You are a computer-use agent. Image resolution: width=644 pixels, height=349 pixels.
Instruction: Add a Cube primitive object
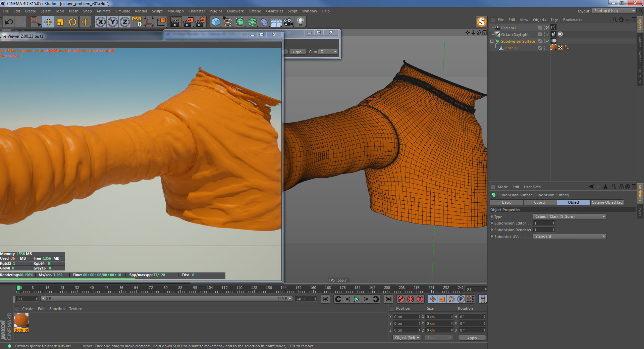click(x=216, y=22)
